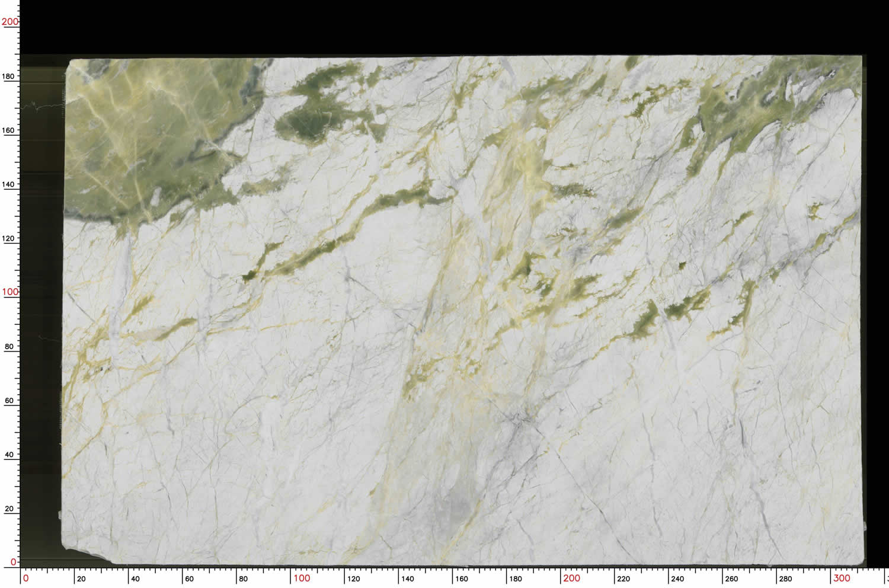Select the 280 label on horizontal ruler

(785, 579)
